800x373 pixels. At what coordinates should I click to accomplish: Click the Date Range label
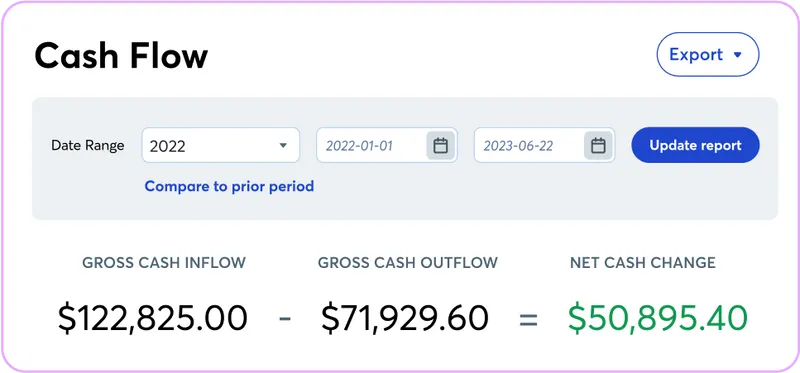click(x=88, y=146)
